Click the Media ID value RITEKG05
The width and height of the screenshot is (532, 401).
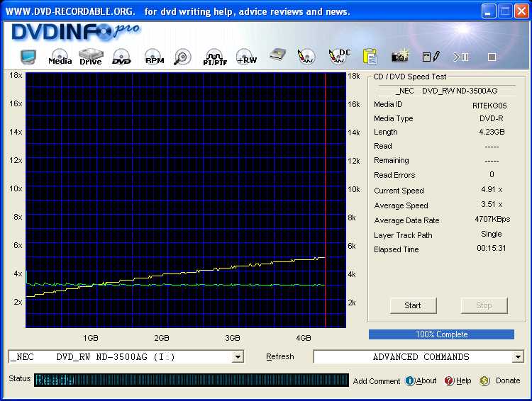coord(489,106)
